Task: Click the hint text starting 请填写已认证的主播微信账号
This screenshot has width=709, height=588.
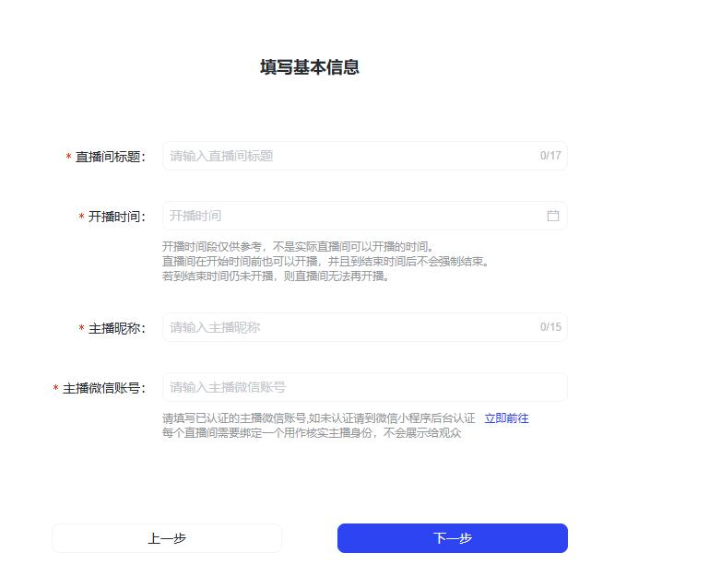Action: tap(318, 418)
